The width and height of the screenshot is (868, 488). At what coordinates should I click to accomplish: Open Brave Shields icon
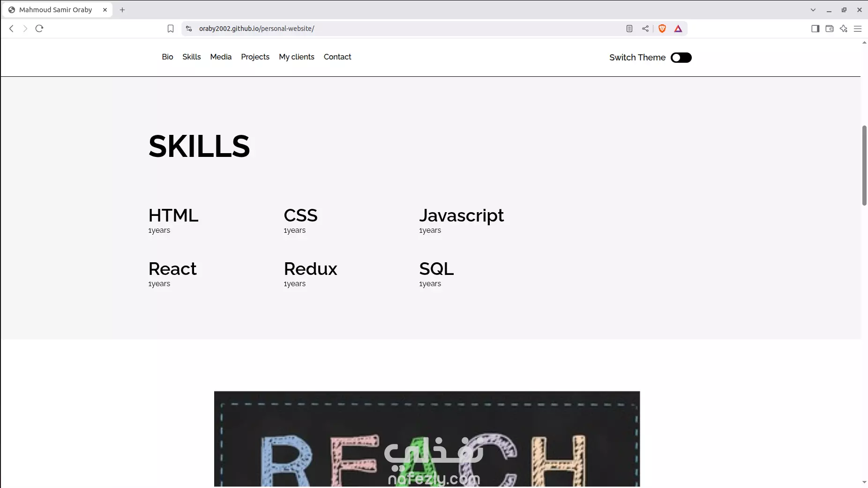click(x=662, y=29)
